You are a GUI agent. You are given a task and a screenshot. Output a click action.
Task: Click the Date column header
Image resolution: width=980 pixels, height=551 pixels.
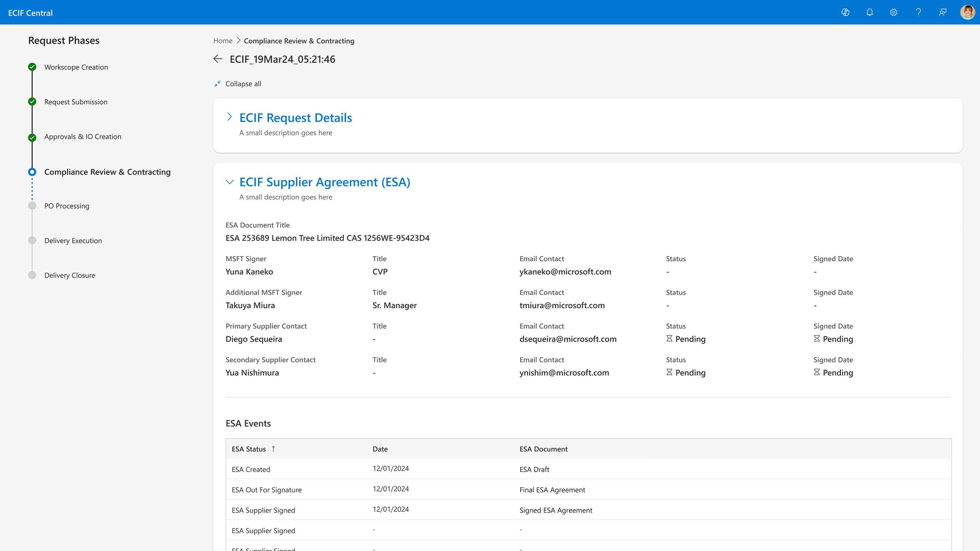pyautogui.click(x=380, y=449)
